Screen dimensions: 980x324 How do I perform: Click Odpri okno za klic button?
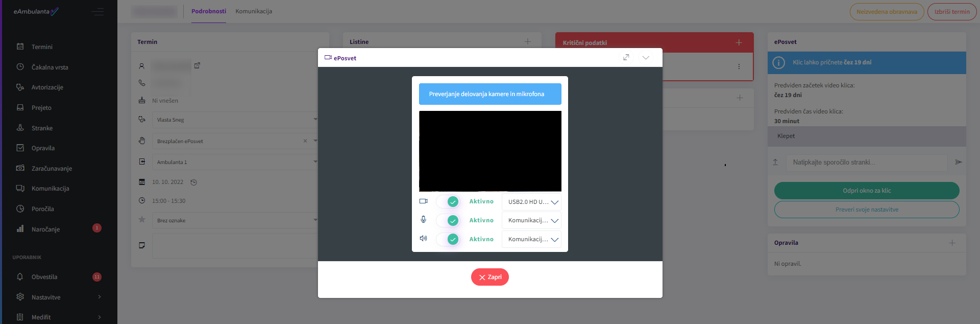click(x=866, y=191)
